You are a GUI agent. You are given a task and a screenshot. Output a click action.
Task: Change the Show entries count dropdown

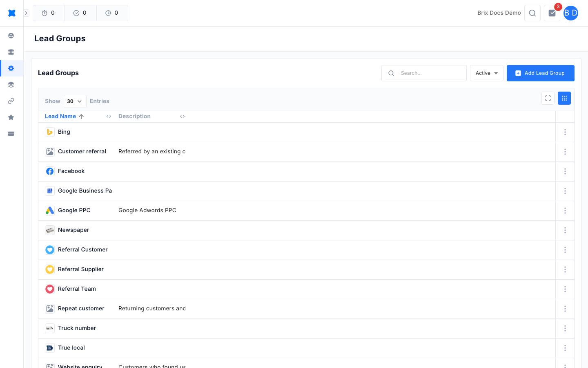75,101
